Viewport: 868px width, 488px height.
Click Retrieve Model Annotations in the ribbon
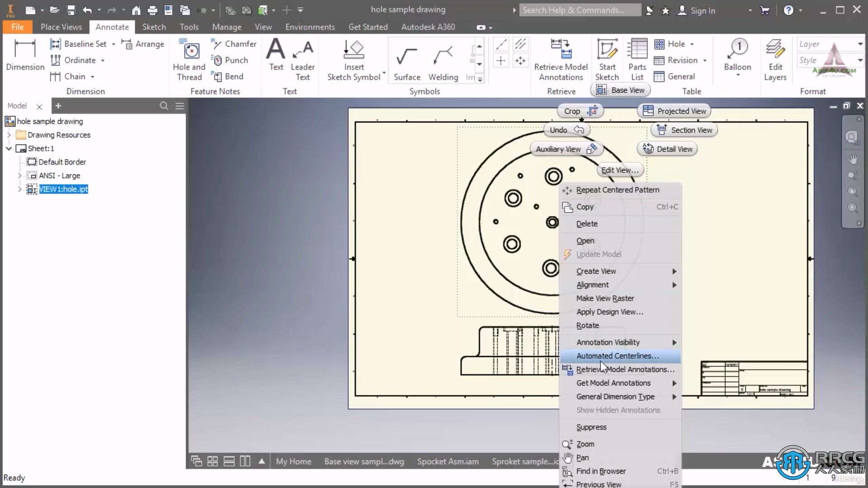(561, 60)
